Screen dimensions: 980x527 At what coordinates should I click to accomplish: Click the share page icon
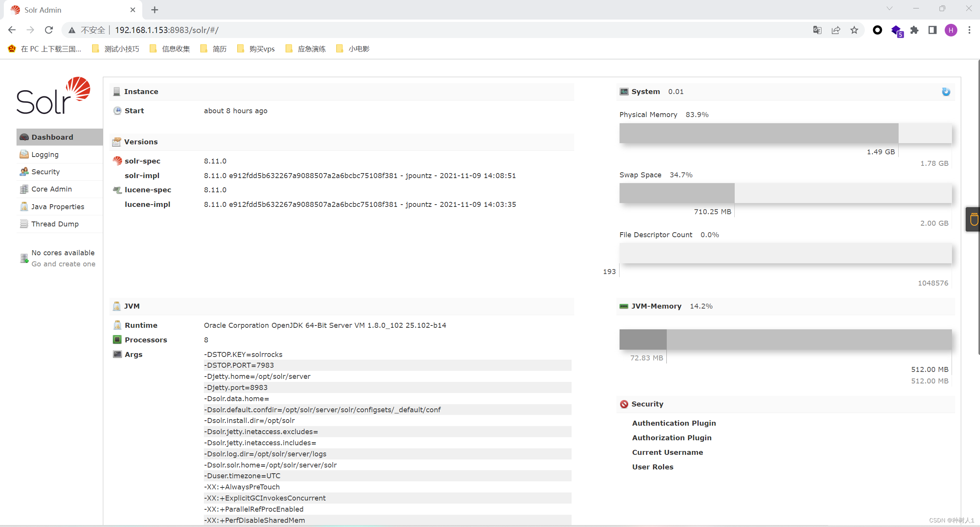coord(836,30)
